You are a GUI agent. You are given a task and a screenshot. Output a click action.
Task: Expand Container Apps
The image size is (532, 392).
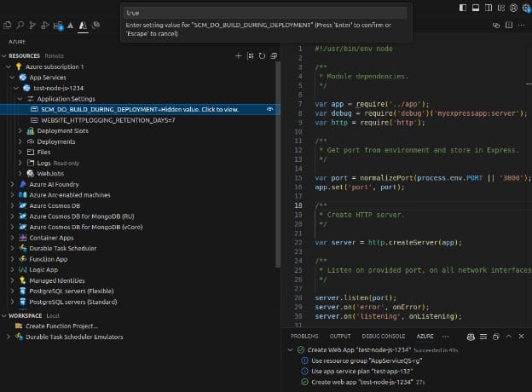point(13,238)
